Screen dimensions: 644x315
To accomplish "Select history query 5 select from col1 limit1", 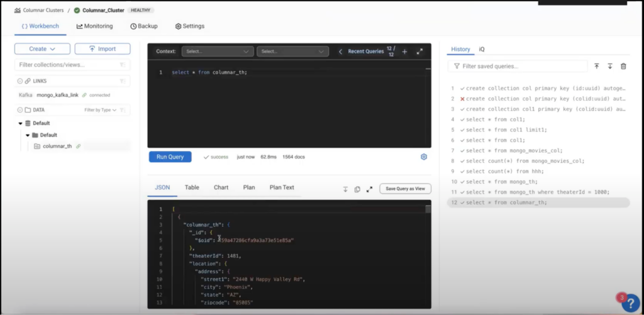I will 538,130.
